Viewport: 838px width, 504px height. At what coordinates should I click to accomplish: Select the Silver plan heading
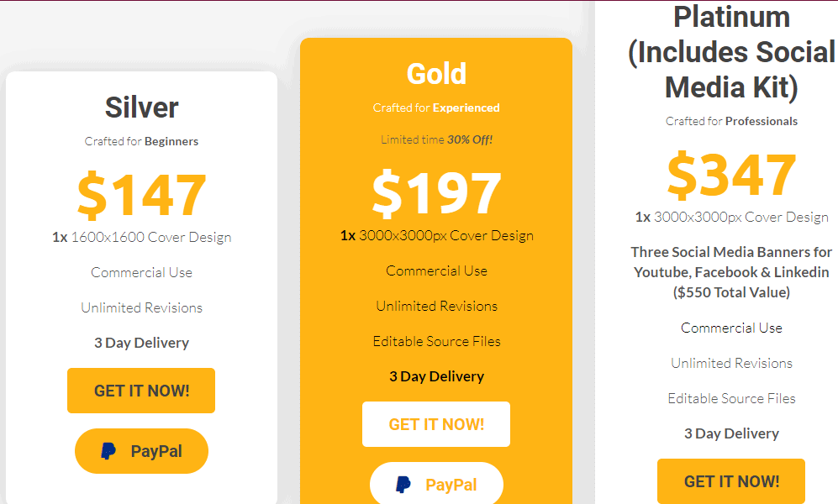[141, 108]
